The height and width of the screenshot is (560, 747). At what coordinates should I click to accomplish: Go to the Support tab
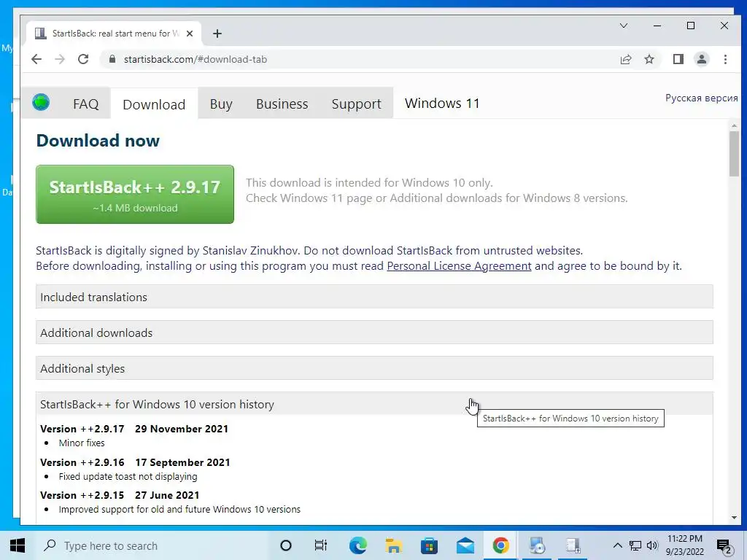(356, 104)
